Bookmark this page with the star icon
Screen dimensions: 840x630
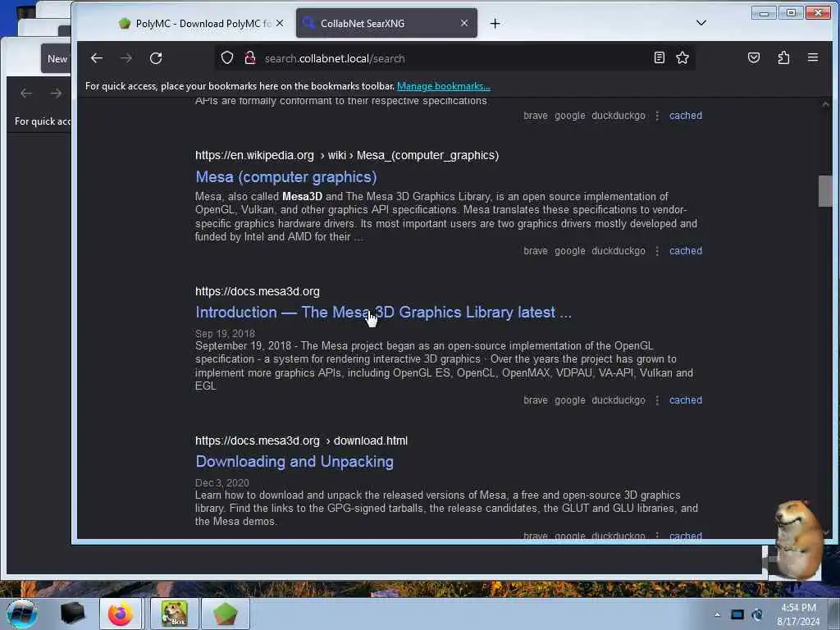coord(682,58)
